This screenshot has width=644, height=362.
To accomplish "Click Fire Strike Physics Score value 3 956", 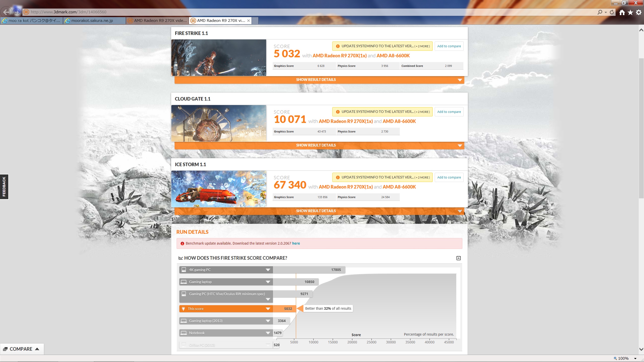I will point(385,66).
